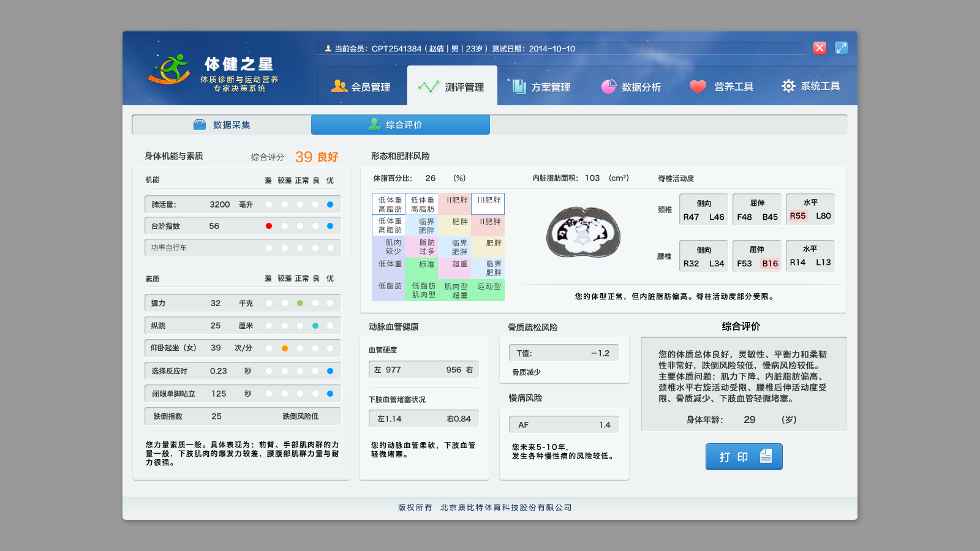Click the 数据分析 pie chart icon
Viewport: 980px width, 551px height.
click(x=608, y=86)
